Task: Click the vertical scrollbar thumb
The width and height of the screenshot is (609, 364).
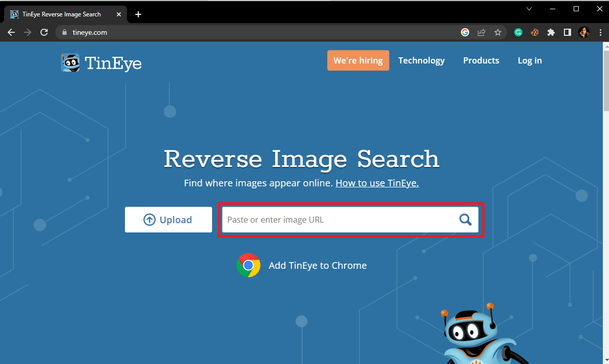Action: 606,81
